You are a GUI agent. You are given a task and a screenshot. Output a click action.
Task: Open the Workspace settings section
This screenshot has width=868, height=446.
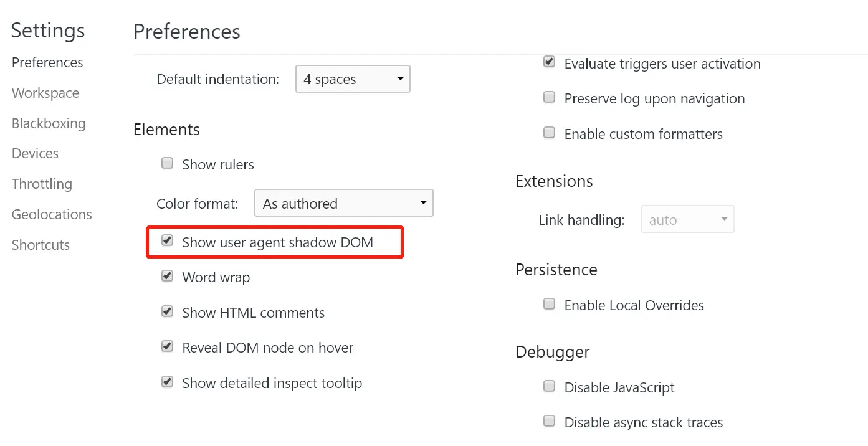[x=45, y=93]
